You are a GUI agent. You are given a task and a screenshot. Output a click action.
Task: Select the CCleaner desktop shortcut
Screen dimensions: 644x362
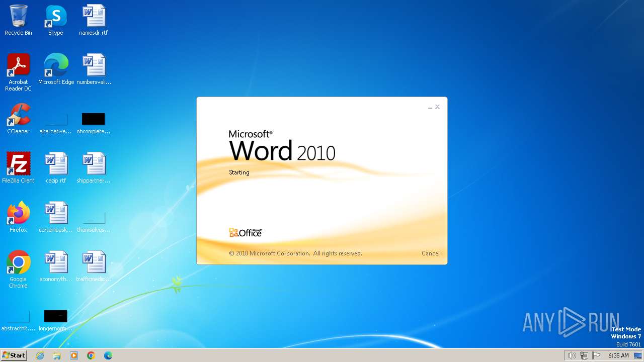tap(18, 119)
